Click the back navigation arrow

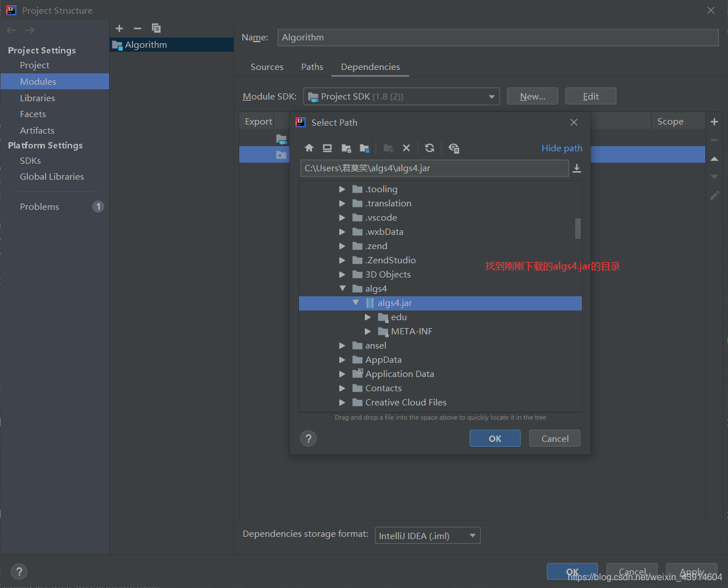pos(11,30)
